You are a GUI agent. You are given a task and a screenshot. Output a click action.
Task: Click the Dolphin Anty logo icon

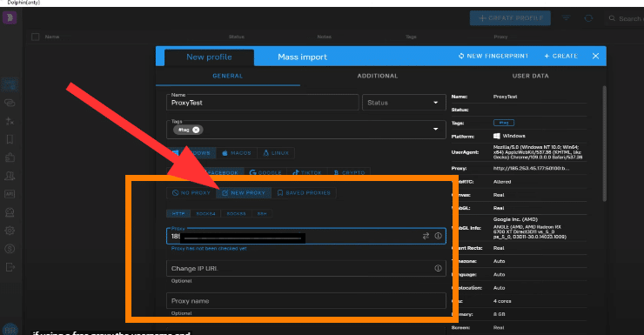click(x=10, y=17)
